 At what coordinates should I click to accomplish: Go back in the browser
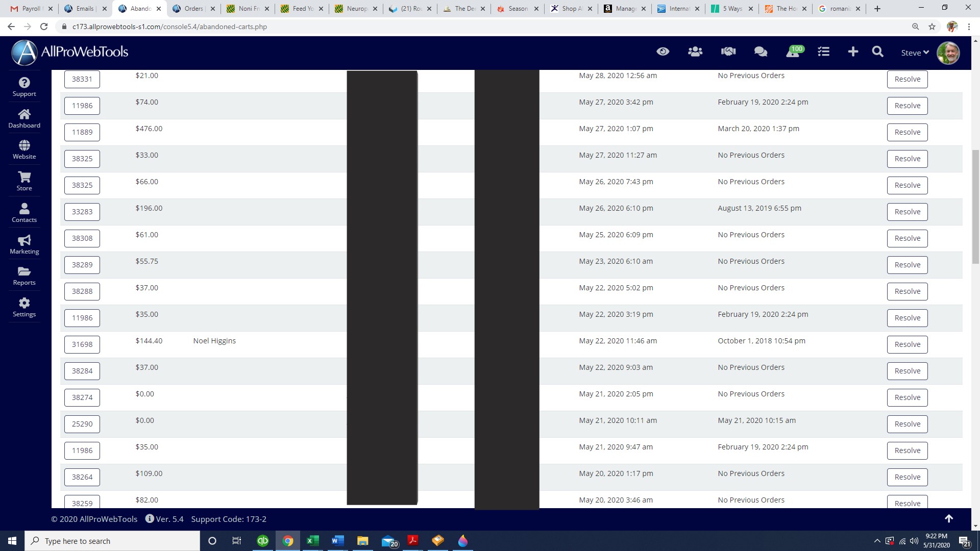pos(11,27)
